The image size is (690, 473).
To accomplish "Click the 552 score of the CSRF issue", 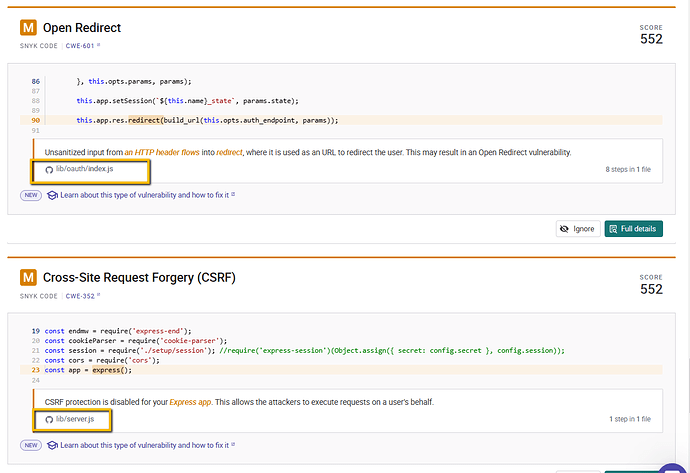I will pos(651,289).
